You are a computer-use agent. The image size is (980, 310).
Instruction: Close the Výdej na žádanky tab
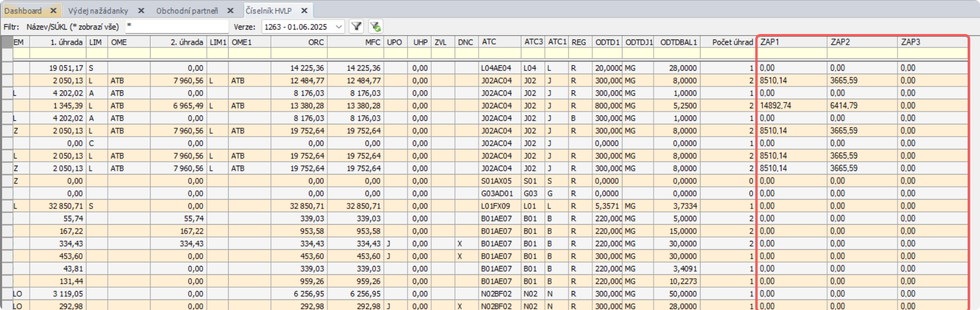click(141, 11)
